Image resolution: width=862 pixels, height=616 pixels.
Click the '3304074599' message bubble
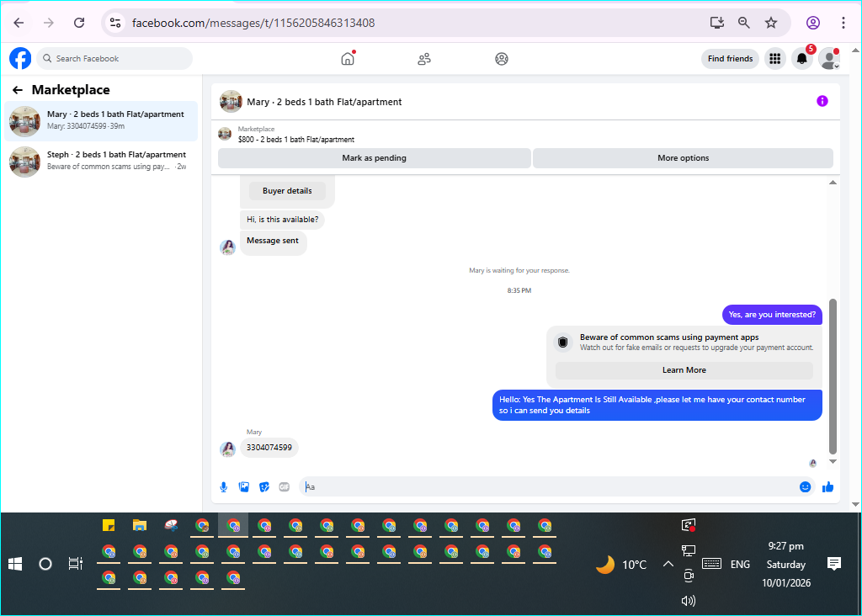pyautogui.click(x=269, y=448)
